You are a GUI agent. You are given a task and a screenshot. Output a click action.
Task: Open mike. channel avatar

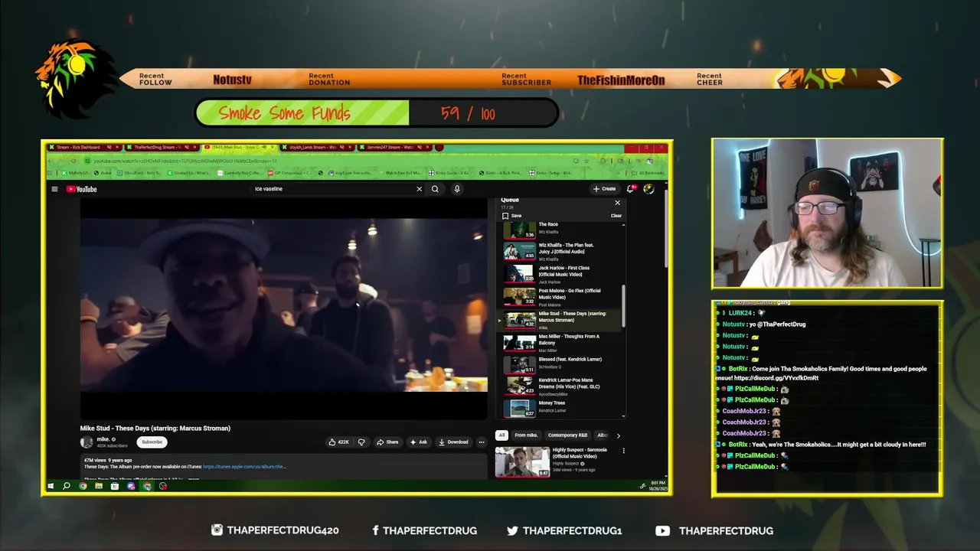[x=87, y=442]
